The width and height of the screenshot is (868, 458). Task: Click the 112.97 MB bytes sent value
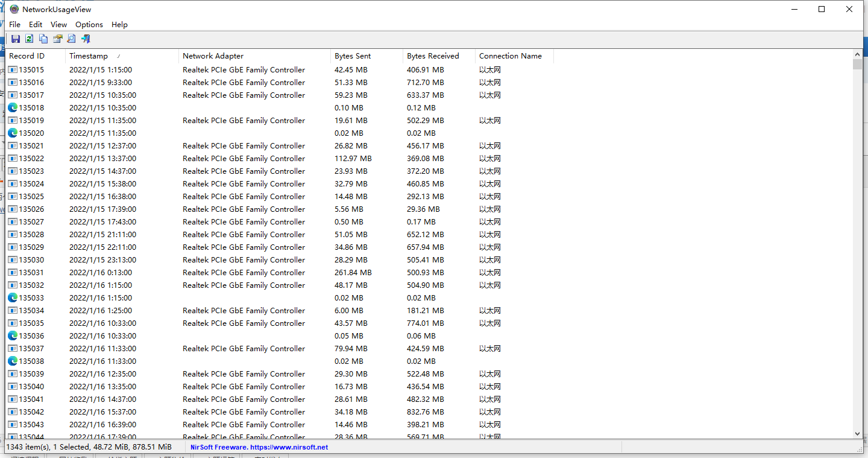pos(353,158)
